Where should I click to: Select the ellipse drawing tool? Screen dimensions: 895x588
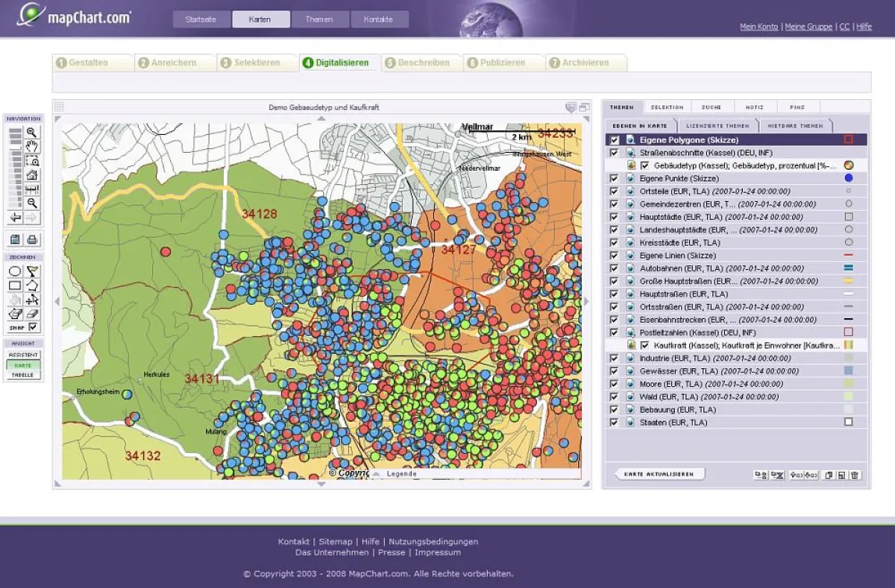(15, 271)
